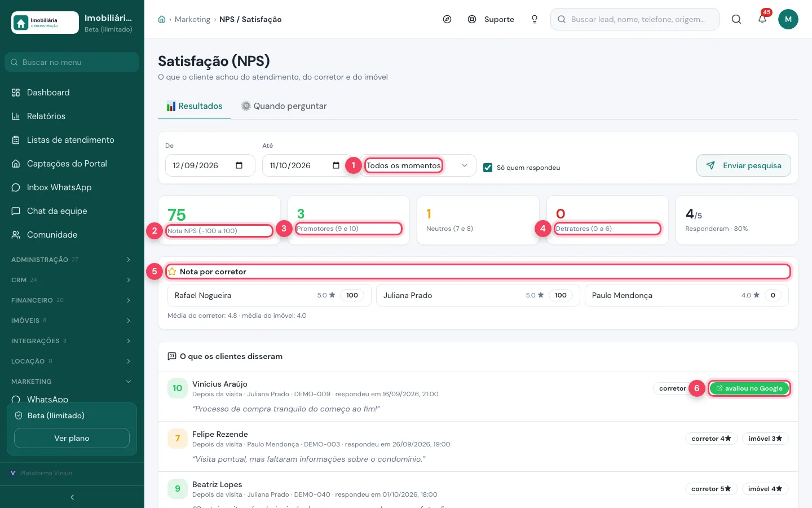
Task: Open the Todos os momentos dropdown
Action: click(418, 165)
